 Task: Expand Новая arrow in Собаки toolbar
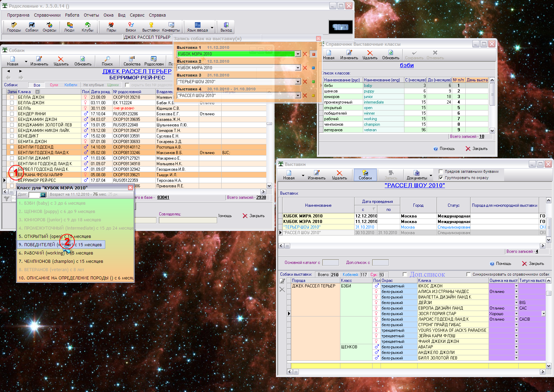26,61
